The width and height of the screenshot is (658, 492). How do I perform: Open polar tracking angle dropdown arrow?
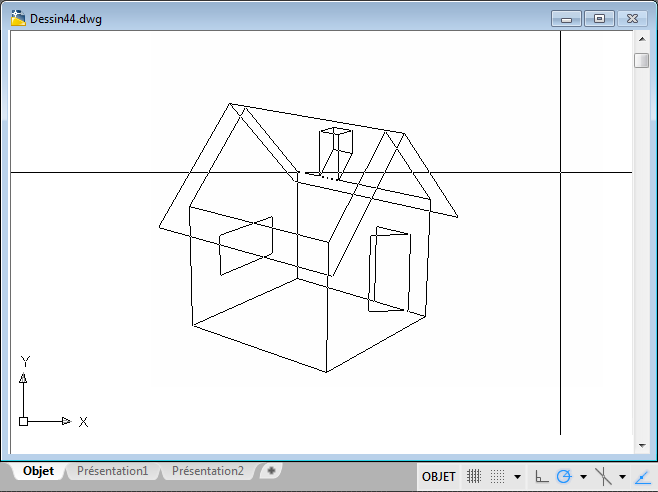(x=583, y=477)
